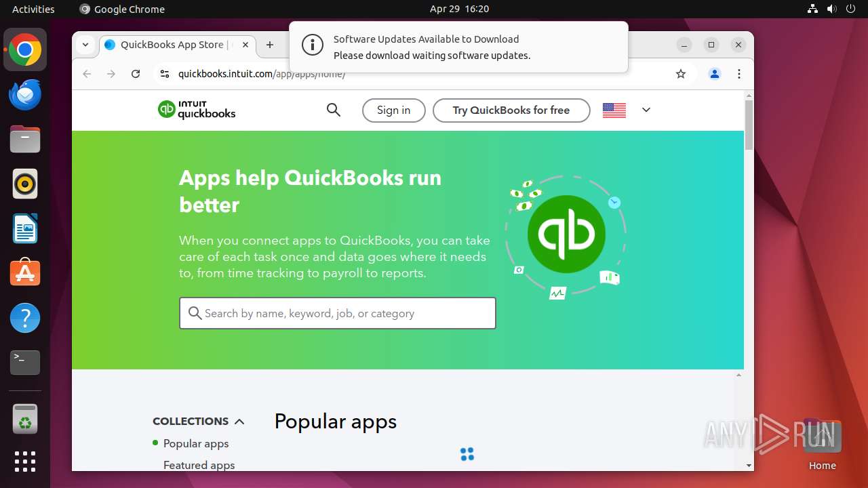This screenshot has height=488, width=868.
Task: Click Try QuickBooks for free
Action: click(511, 110)
